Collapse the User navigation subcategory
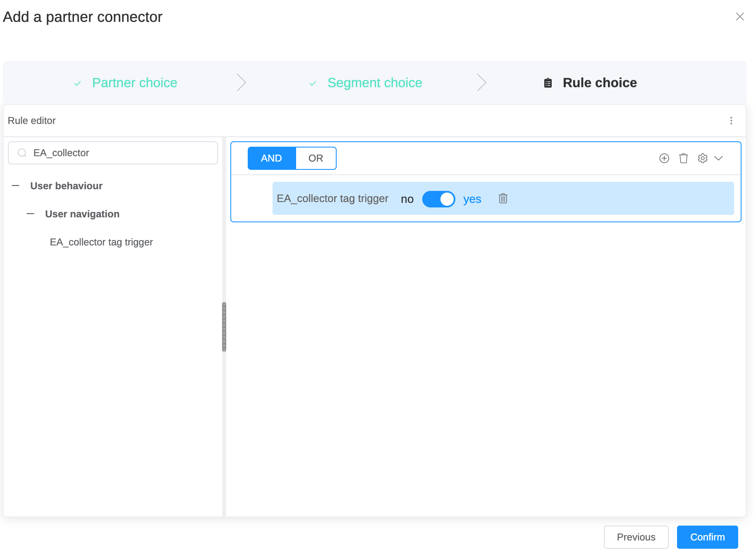The height and width of the screenshot is (557, 756). pyautogui.click(x=30, y=214)
